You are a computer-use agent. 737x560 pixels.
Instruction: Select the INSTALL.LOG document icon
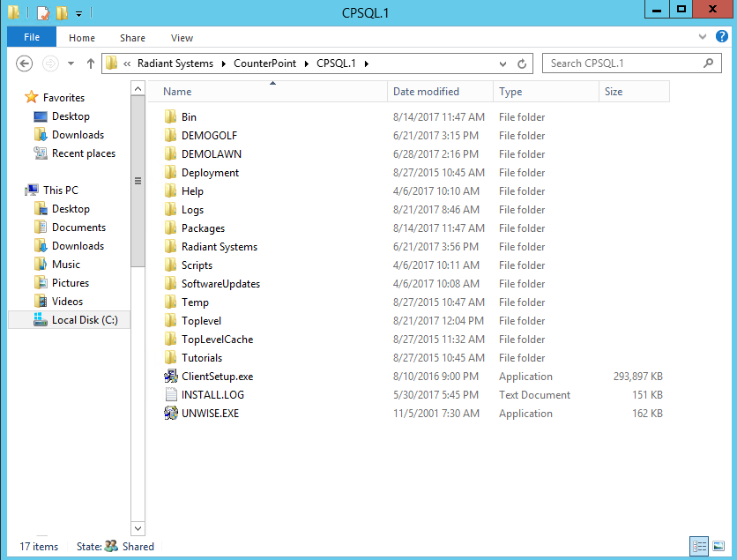171,394
